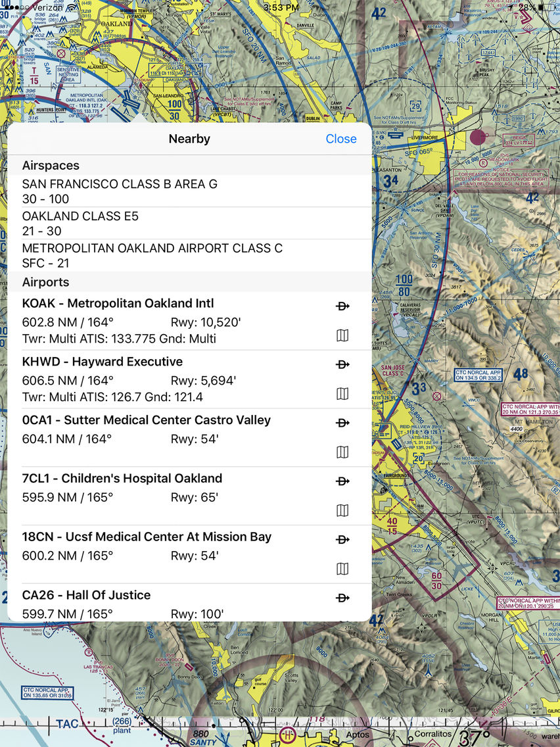This screenshot has width=560, height=747.
Task: Close the Nearby panel
Action: (x=340, y=139)
